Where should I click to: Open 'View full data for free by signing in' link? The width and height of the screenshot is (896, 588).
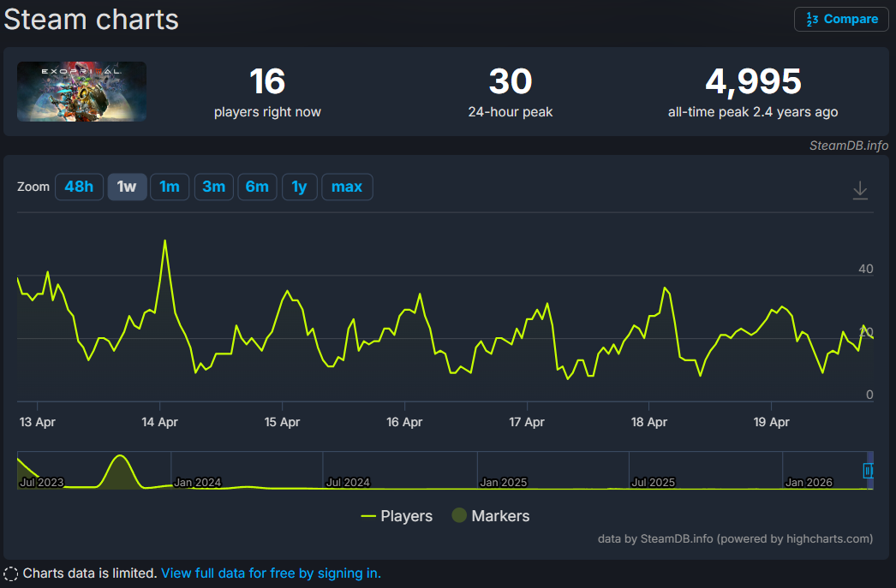tap(271, 573)
